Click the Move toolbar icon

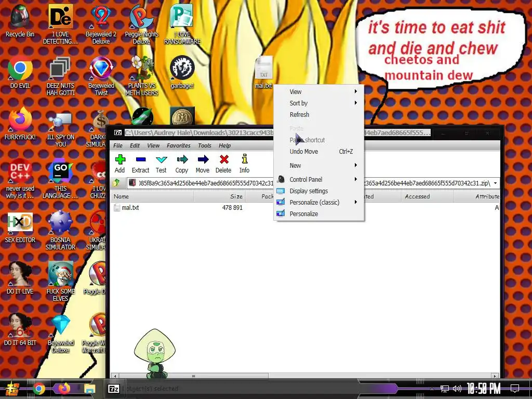tap(203, 164)
